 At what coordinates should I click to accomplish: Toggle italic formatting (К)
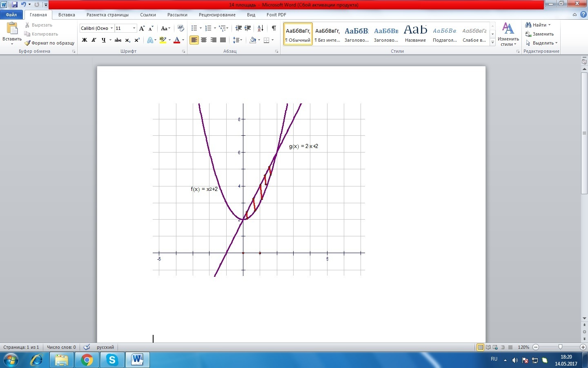[x=94, y=40]
